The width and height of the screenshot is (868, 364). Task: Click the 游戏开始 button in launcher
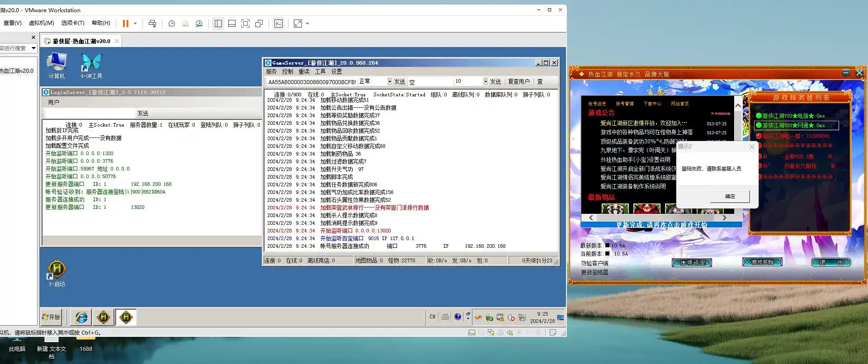pos(762,262)
